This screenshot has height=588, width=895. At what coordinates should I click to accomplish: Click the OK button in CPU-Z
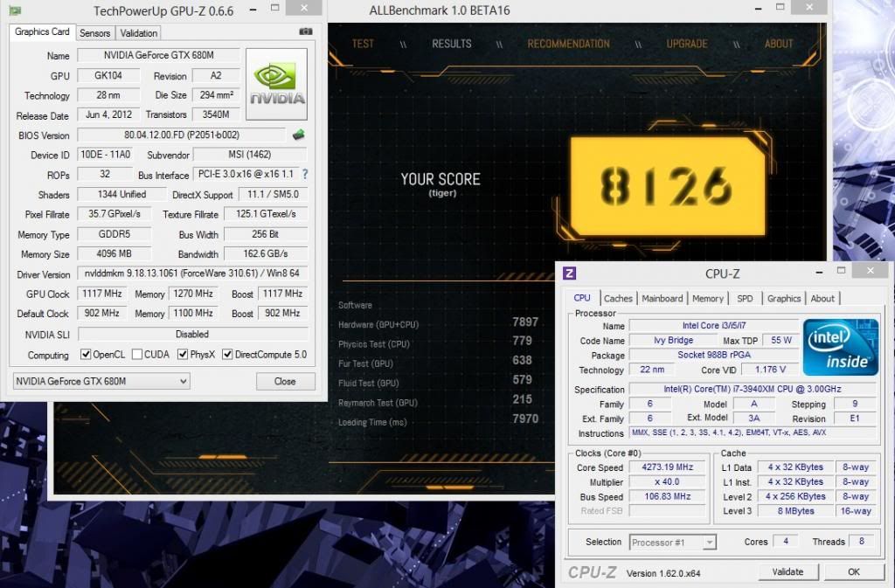click(x=854, y=571)
